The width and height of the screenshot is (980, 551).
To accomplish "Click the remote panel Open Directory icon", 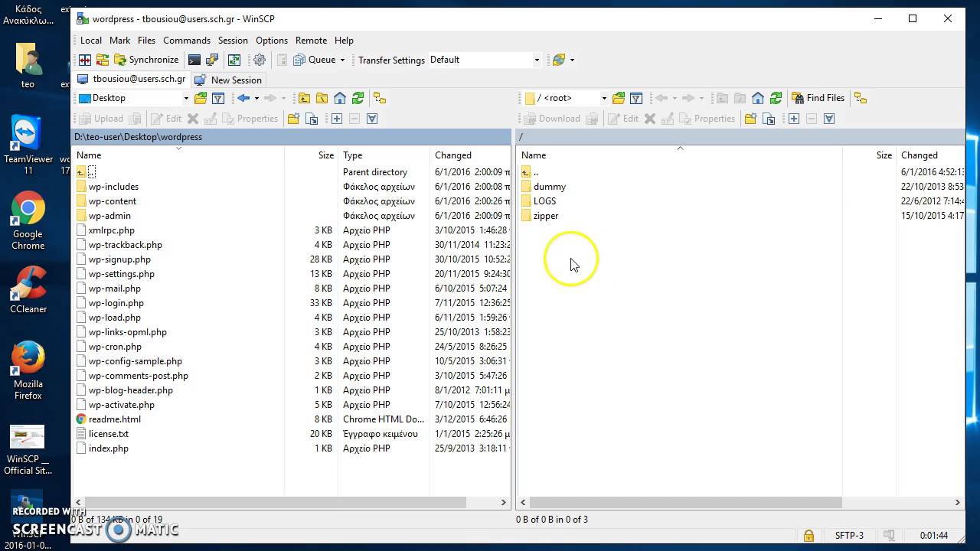I will point(619,98).
